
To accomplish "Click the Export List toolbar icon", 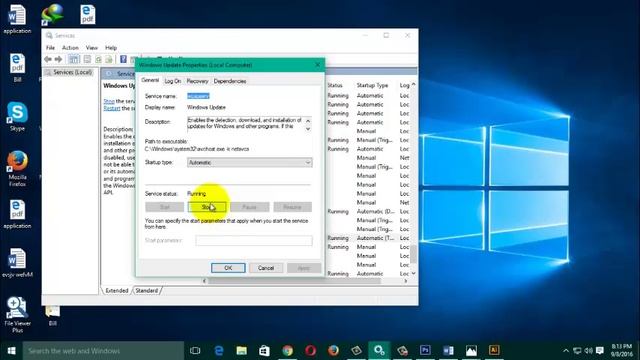I will [x=109, y=59].
